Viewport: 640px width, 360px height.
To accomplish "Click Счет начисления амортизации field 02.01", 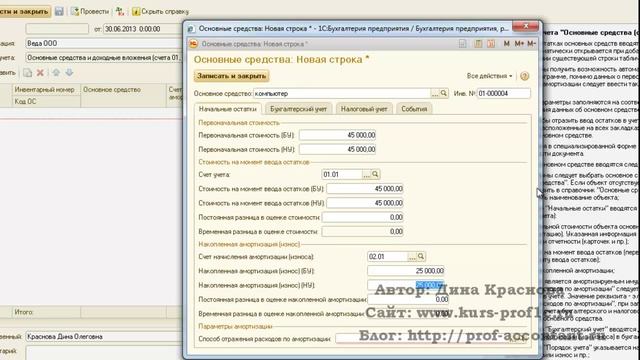I will click(x=388, y=257).
